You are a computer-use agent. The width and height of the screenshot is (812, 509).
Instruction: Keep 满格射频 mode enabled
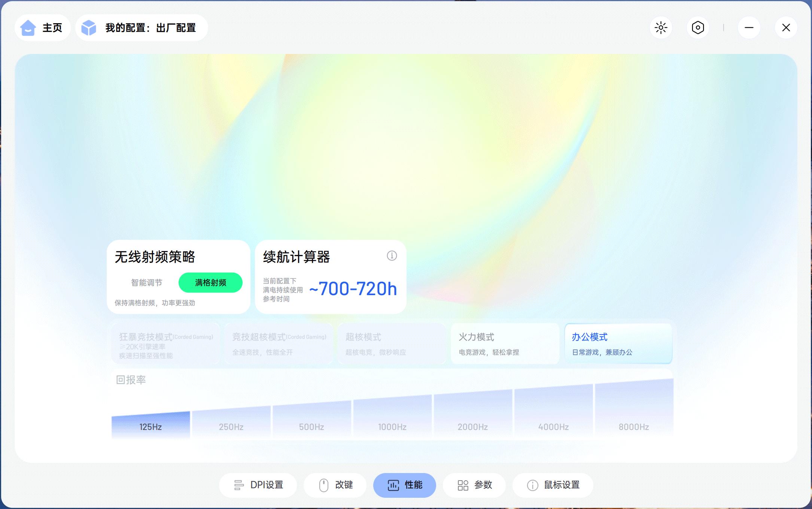pyautogui.click(x=210, y=283)
